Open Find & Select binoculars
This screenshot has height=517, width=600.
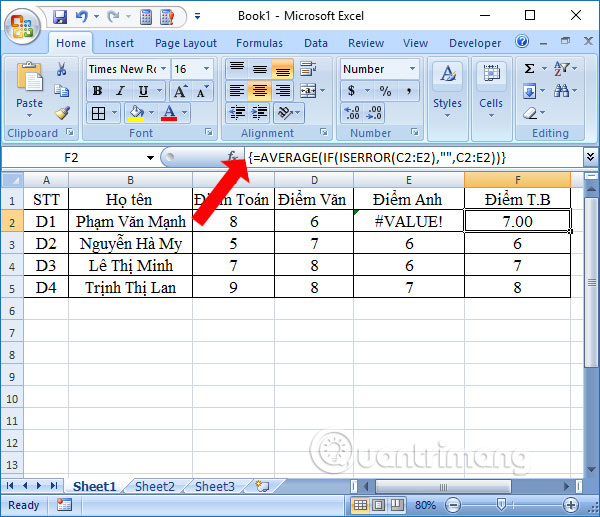point(561,91)
